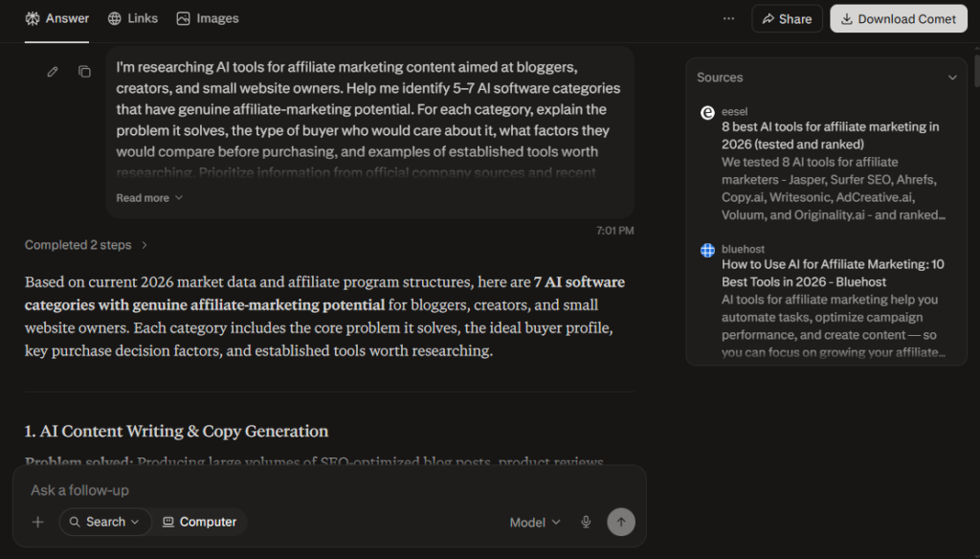
Task: Click the Download Comet button
Action: (x=898, y=19)
